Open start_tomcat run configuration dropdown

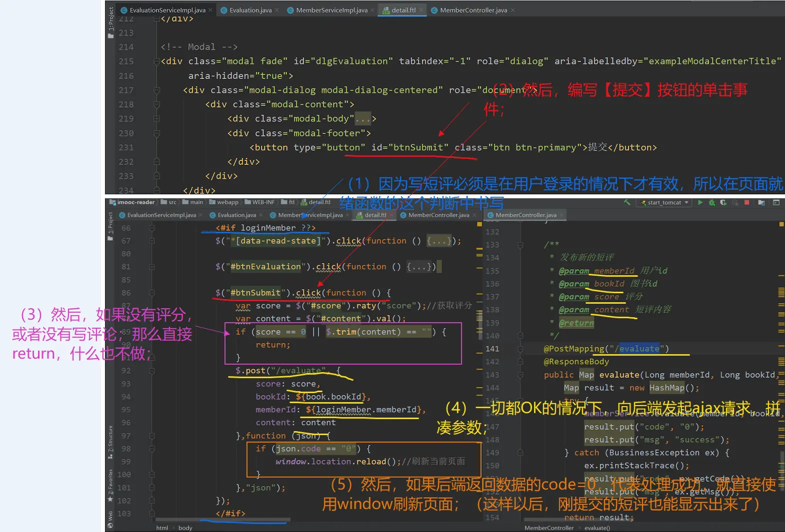(664, 202)
